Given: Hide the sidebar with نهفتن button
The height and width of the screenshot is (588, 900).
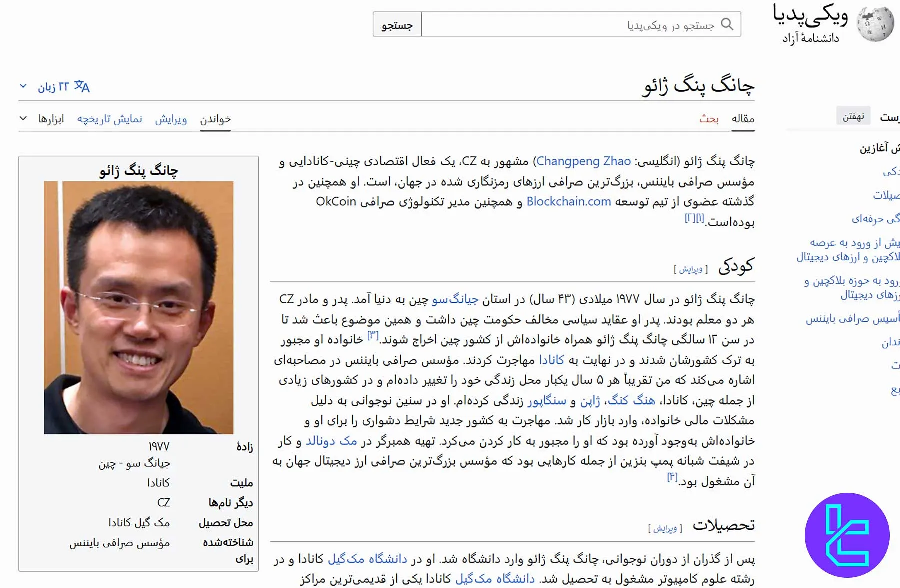Looking at the screenshot, I should (853, 116).
